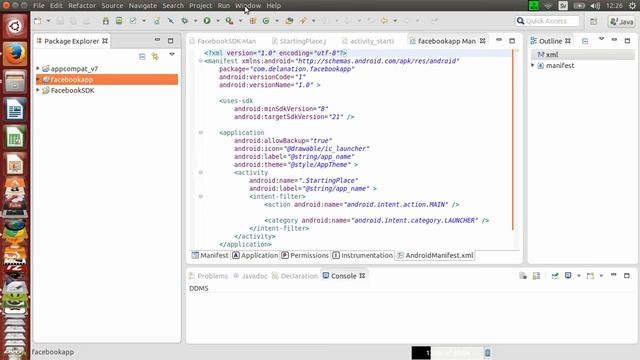Switch to the Problems view tab
Image resolution: width=640 pixels, height=360 pixels.
point(208,276)
